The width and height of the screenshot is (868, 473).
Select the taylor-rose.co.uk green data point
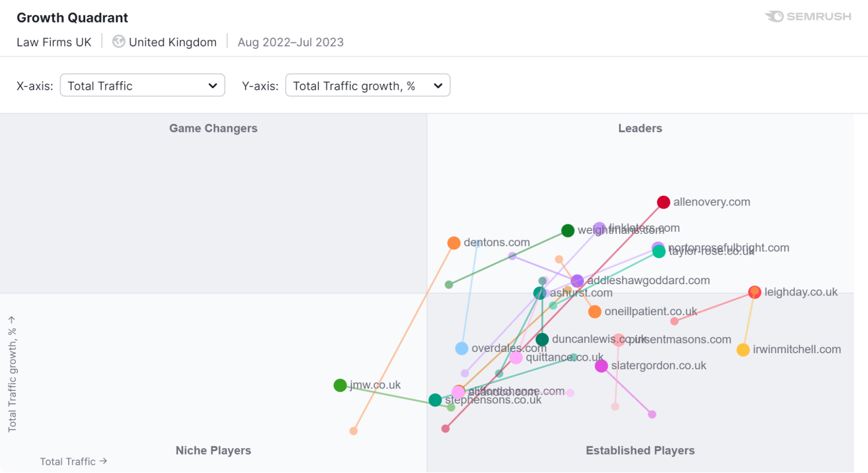[x=659, y=252]
